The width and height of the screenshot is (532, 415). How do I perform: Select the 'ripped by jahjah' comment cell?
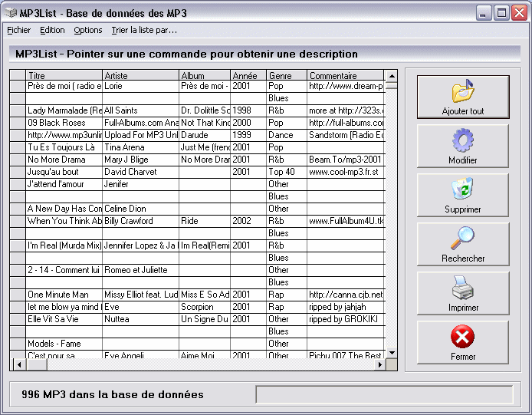[x=346, y=307]
